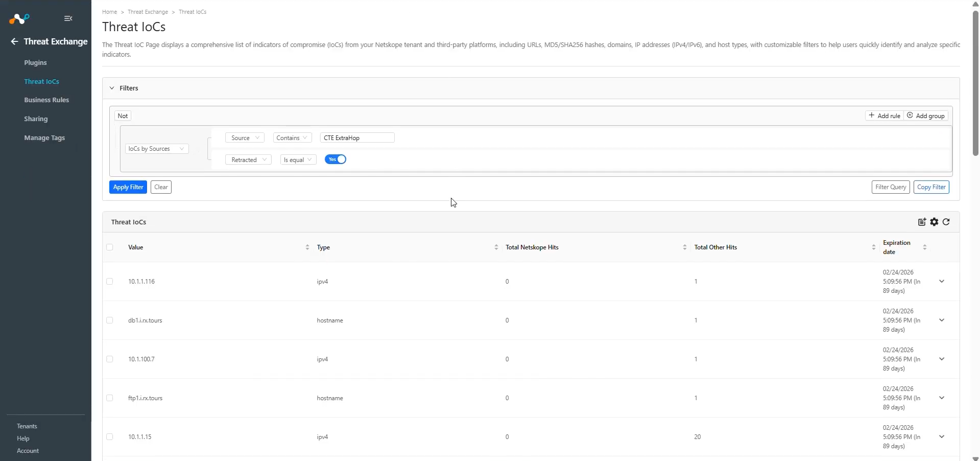Screen dimensions: 980x461
Task: Collapse the sidebar with the menu fold icon
Action: coord(68,18)
